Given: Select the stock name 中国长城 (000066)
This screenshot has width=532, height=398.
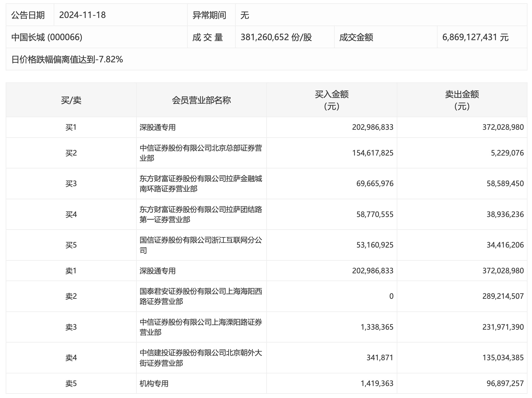Looking at the screenshot, I should point(47,37).
